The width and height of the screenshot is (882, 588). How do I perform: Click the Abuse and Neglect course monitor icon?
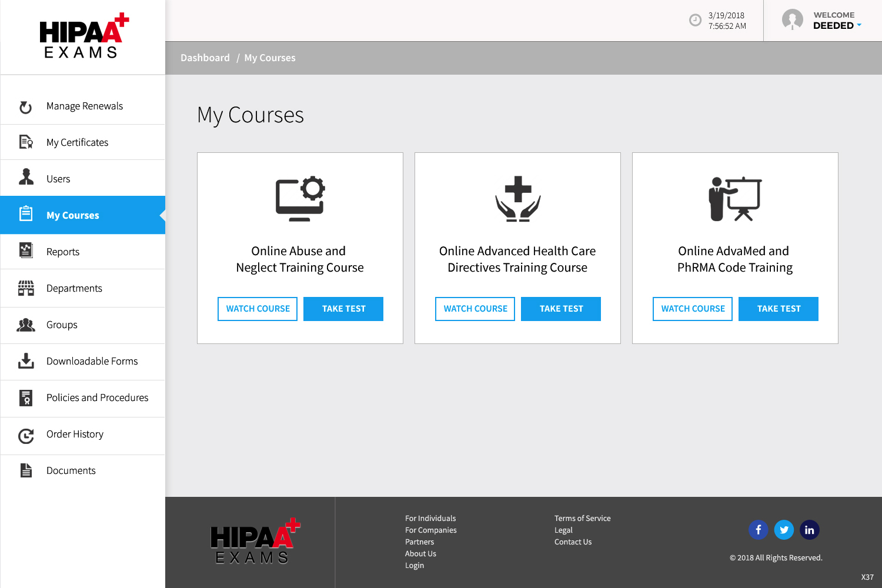[x=300, y=199]
